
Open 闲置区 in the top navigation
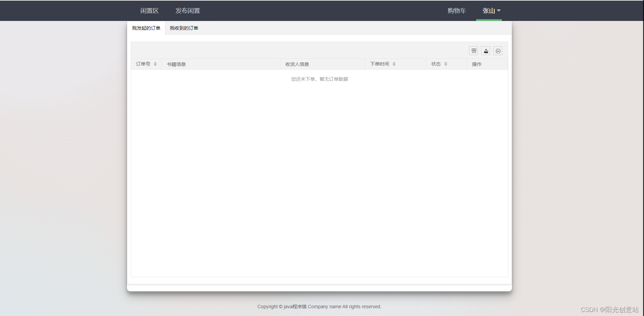pyautogui.click(x=149, y=11)
